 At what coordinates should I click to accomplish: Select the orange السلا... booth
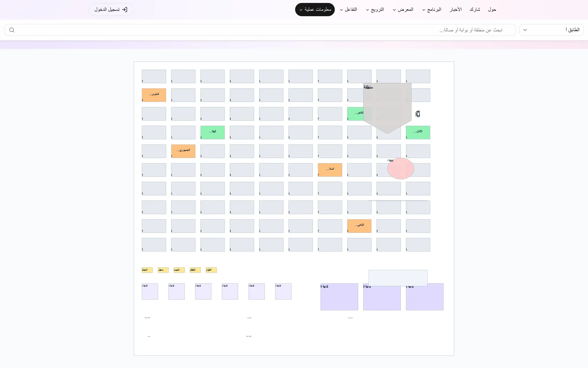tap(330, 170)
